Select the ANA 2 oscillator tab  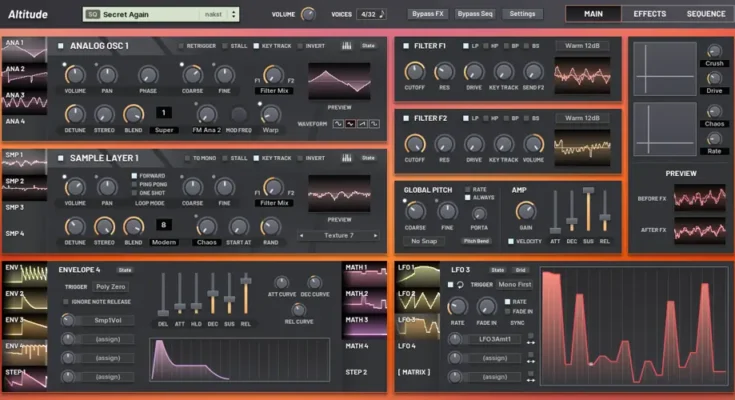point(24,75)
